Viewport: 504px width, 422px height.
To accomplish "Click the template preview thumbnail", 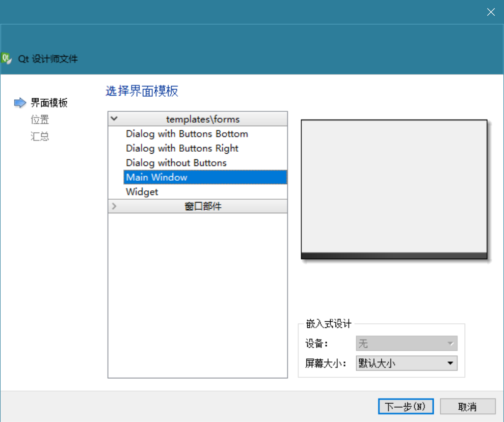I will pos(394,189).
